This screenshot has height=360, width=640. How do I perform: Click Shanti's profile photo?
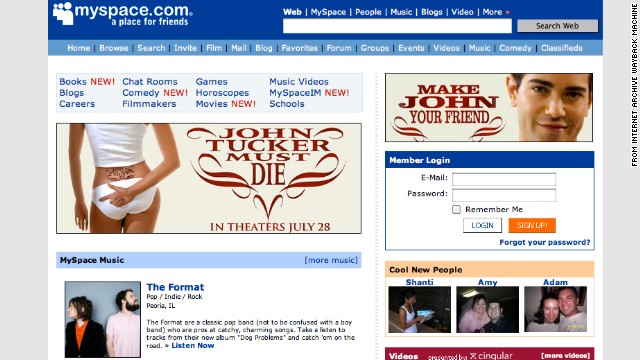(x=420, y=309)
